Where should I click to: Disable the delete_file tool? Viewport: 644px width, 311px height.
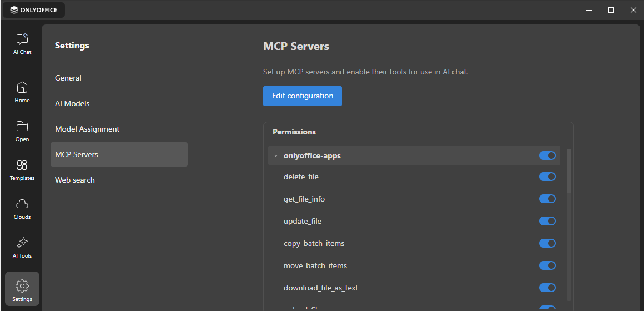tap(547, 177)
